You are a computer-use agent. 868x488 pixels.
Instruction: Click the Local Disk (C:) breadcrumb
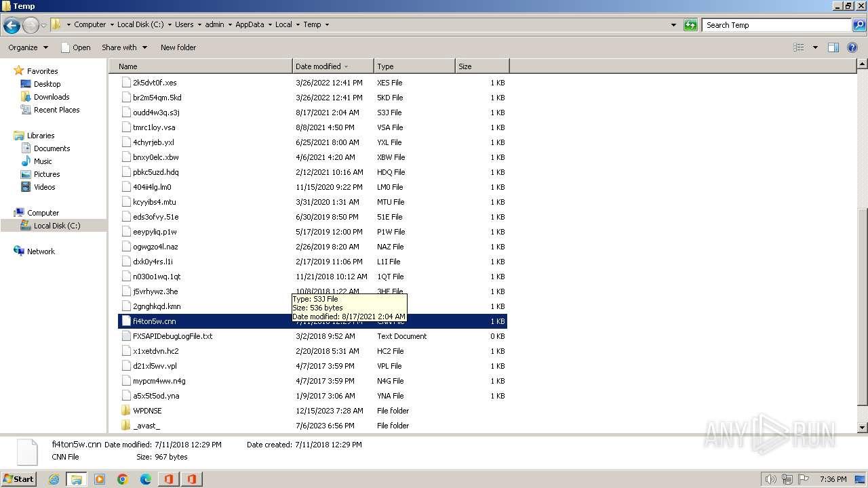tap(140, 24)
